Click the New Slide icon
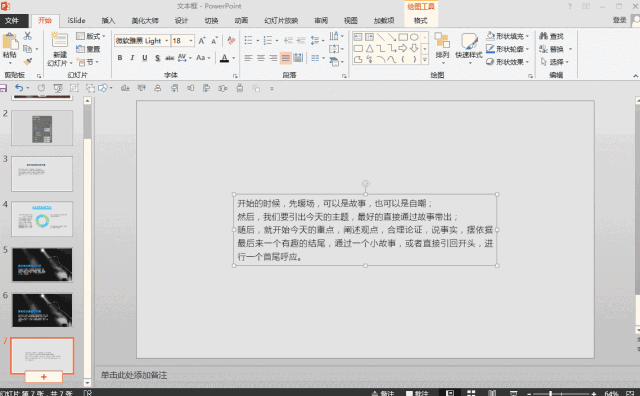 pyautogui.click(x=59, y=40)
